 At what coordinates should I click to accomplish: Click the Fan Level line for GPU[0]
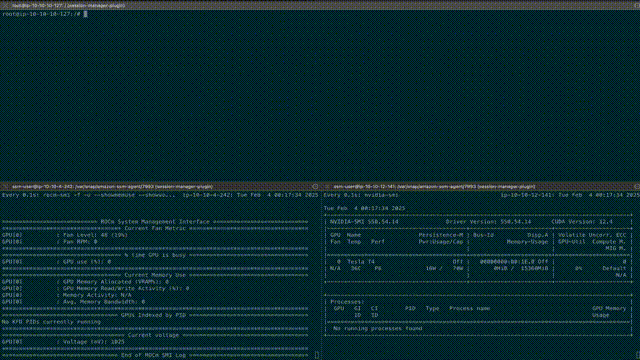coord(65,235)
